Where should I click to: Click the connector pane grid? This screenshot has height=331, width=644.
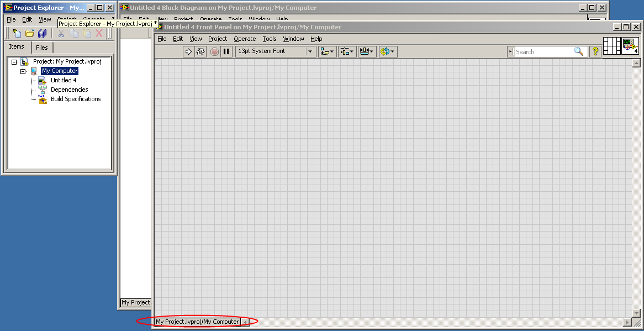(612, 45)
